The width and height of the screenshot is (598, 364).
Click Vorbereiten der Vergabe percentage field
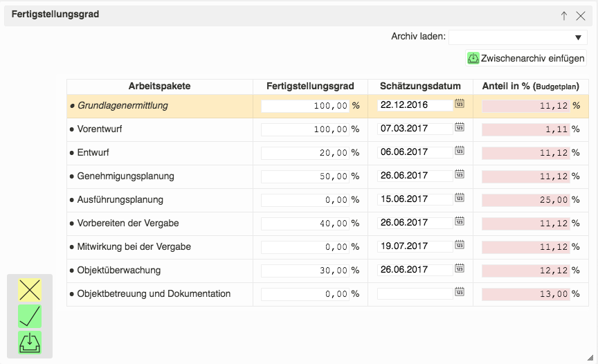coord(305,224)
